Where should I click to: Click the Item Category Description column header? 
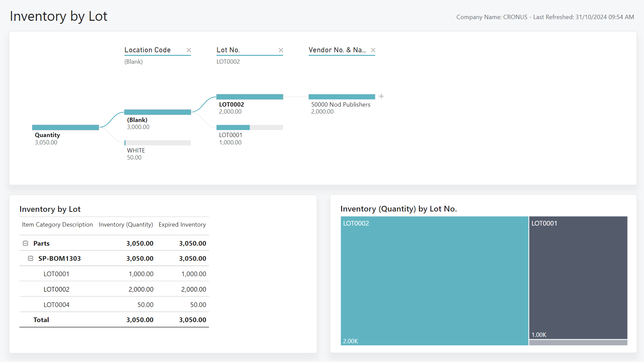click(x=57, y=225)
